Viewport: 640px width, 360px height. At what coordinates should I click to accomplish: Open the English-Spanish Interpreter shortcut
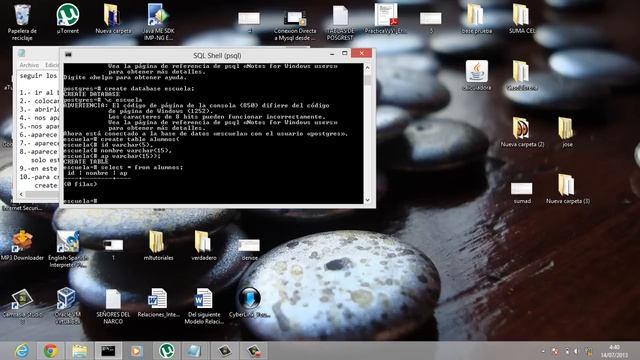[x=68, y=248]
